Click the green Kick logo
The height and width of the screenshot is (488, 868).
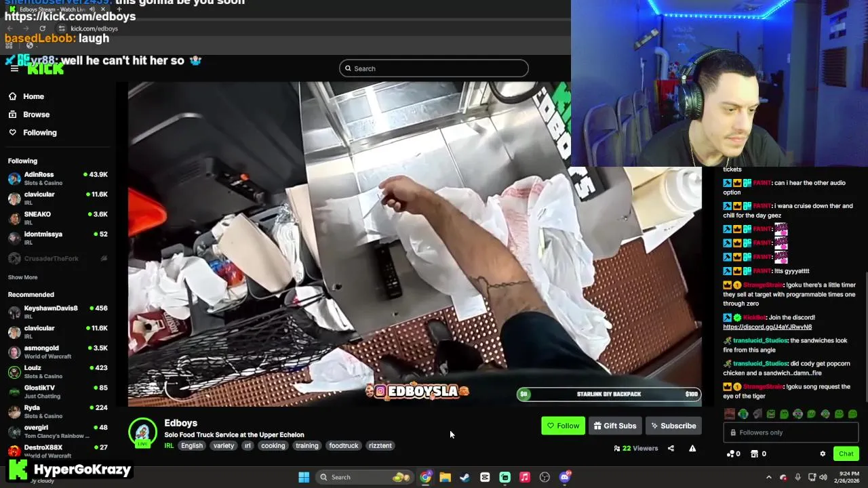(x=45, y=68)
